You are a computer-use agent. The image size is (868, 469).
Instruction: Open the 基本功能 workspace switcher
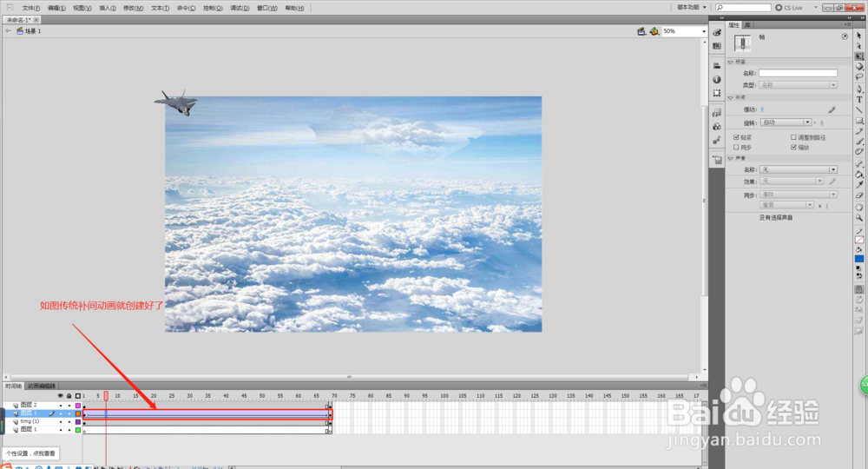tap(692, 7)
